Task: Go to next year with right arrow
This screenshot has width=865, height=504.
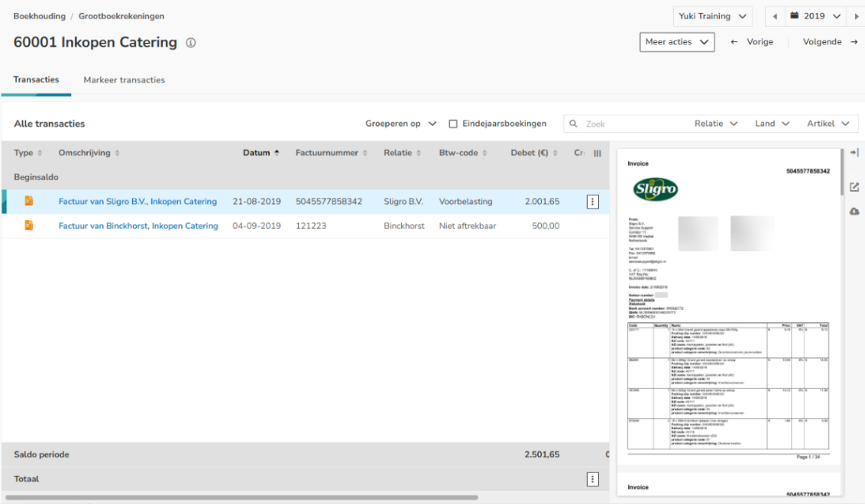Action: 856,17
